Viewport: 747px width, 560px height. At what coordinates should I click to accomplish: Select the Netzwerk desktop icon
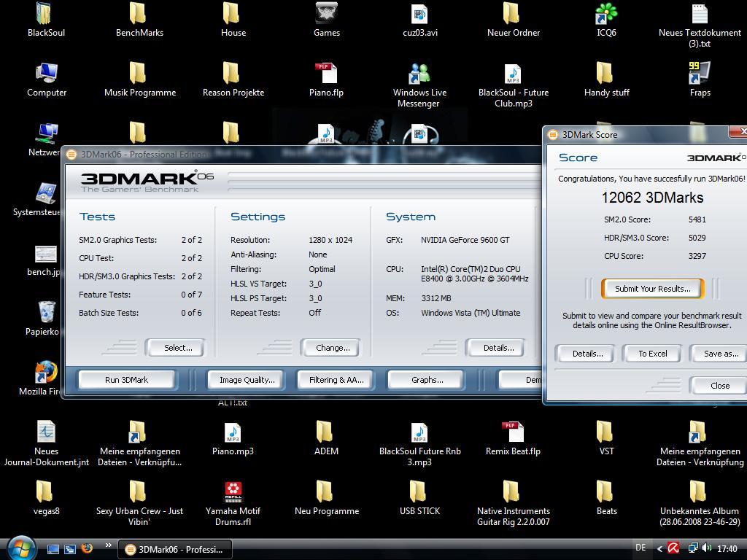pos(44,139)
